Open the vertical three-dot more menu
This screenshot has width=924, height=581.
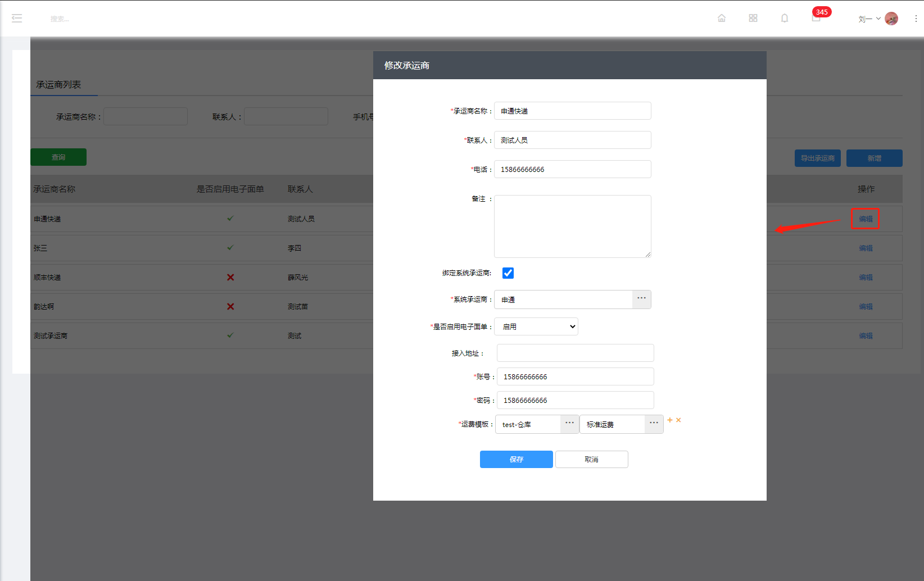[x=916, y=19]
